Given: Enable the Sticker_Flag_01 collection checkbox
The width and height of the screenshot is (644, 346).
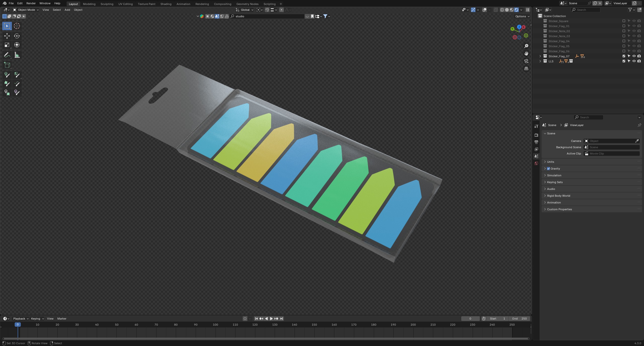Looking at the screenshot, I should click(624, 26).
